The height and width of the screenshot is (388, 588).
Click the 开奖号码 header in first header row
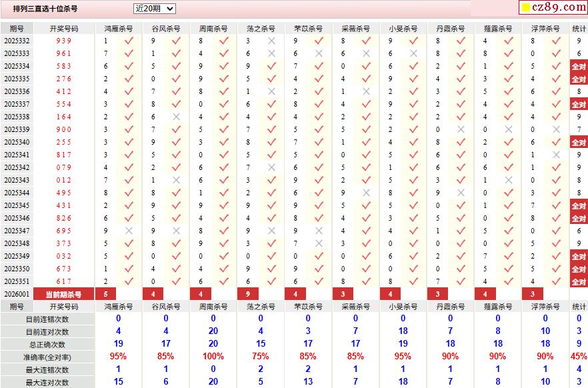click(64, 29)
